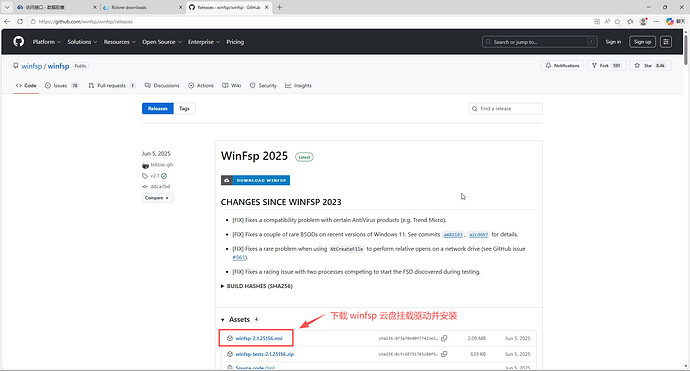Open the WinFsp 2025 release title
This screenshot has height=371, width=690.
point(254,156)
